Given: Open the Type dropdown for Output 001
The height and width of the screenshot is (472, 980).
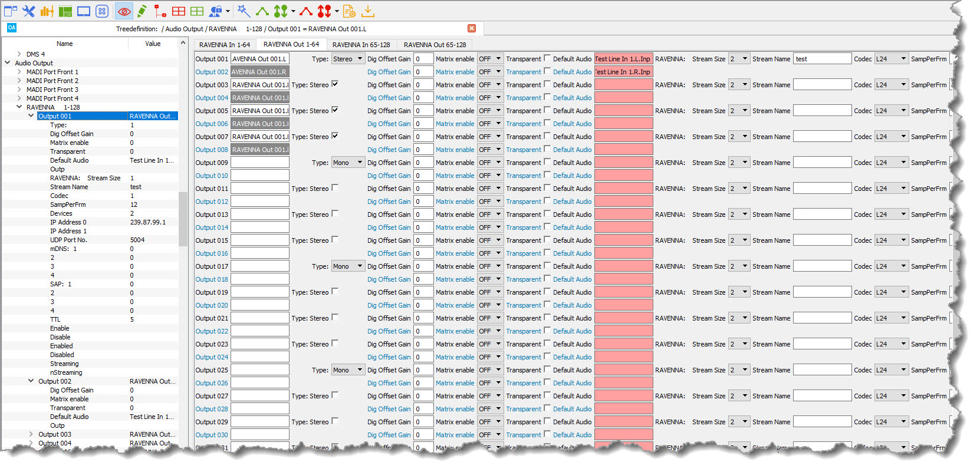Looking at the screenshot, I should (x=348, y=59).
